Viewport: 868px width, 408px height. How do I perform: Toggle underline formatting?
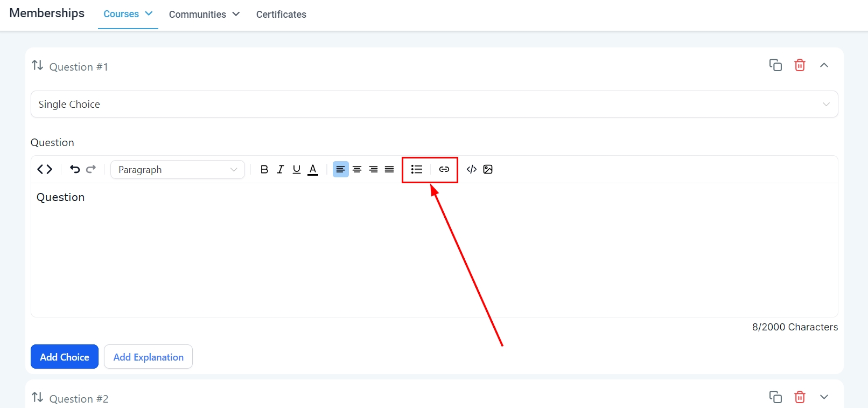tap(296, 169)
